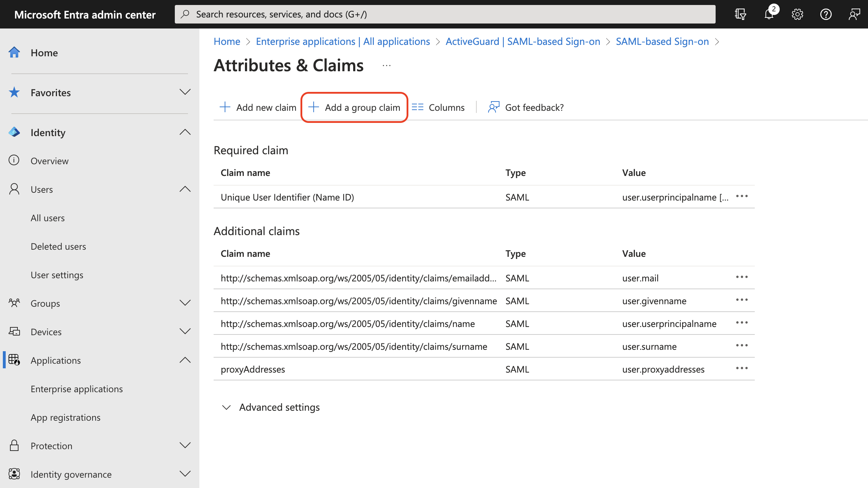This screenshot has width=868, height=488.
Task: Select Overview in sidebar
Action: [x=49, y=161]
